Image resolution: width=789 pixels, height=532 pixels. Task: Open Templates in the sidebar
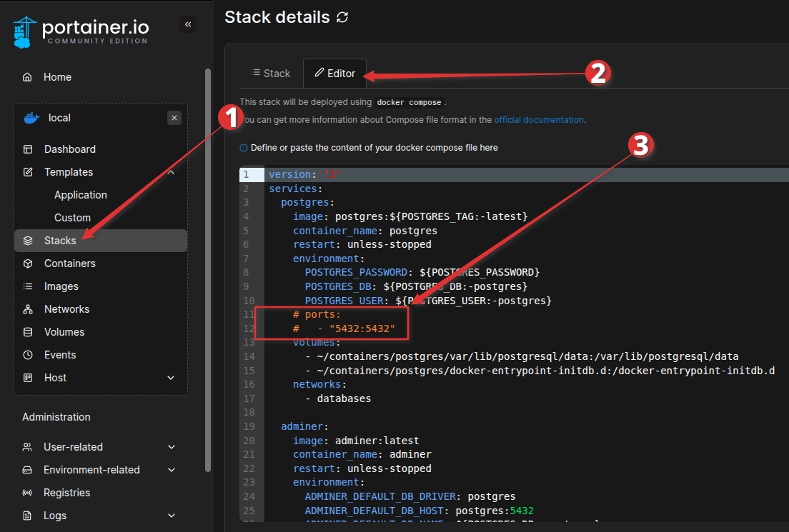click(x=69, y=172)
